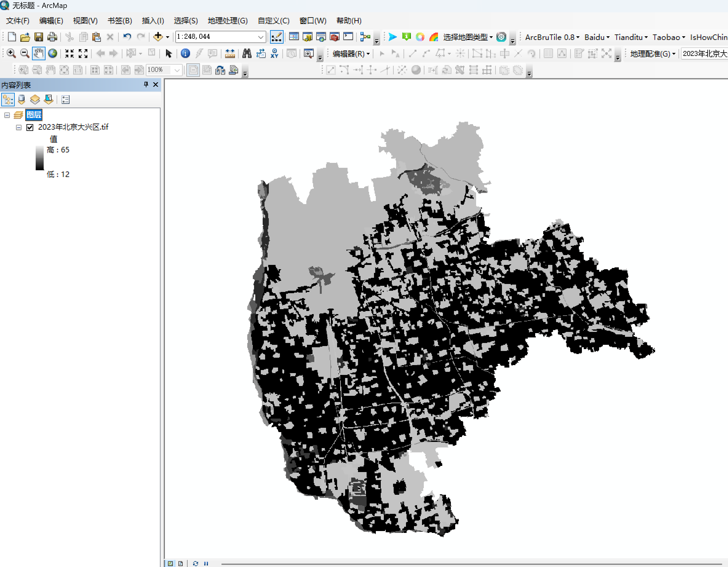Click the Full Extent globe icon
728x567 pixels.
click(x=52, y=53)
